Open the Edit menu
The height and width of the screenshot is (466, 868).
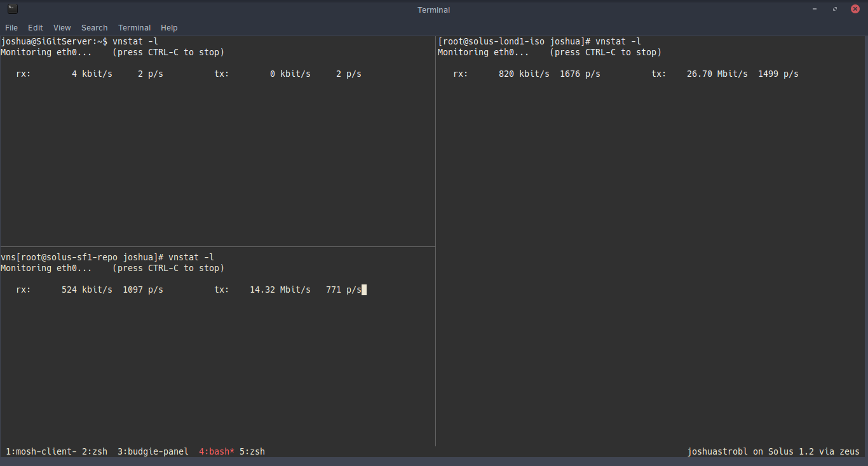[36, 28]
